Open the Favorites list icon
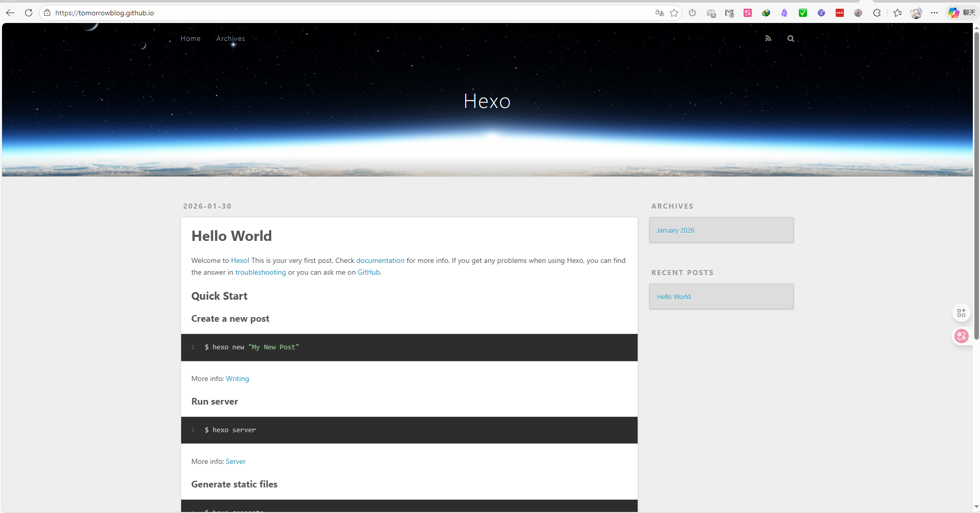This screenshot has height=513, width=980. [898, 13]
